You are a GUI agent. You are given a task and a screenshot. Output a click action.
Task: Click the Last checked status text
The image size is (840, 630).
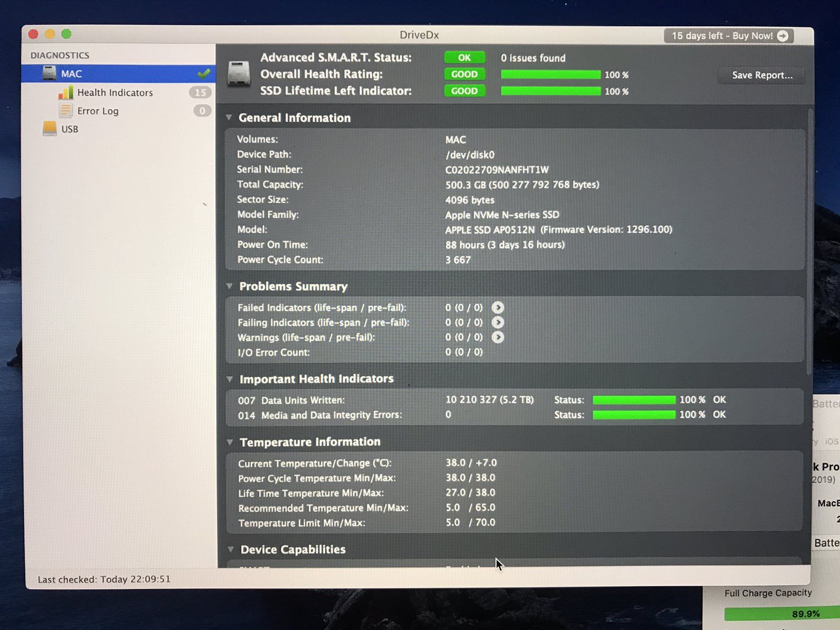coord(104,579)
